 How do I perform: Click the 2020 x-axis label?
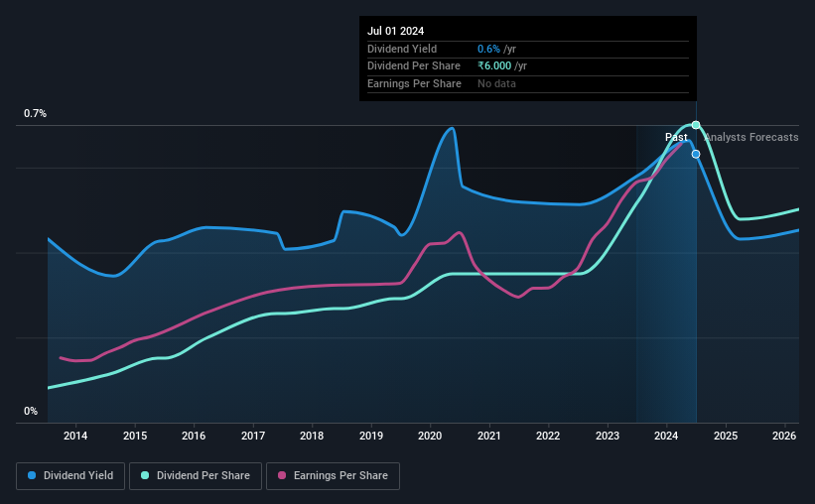coord(430,436)
